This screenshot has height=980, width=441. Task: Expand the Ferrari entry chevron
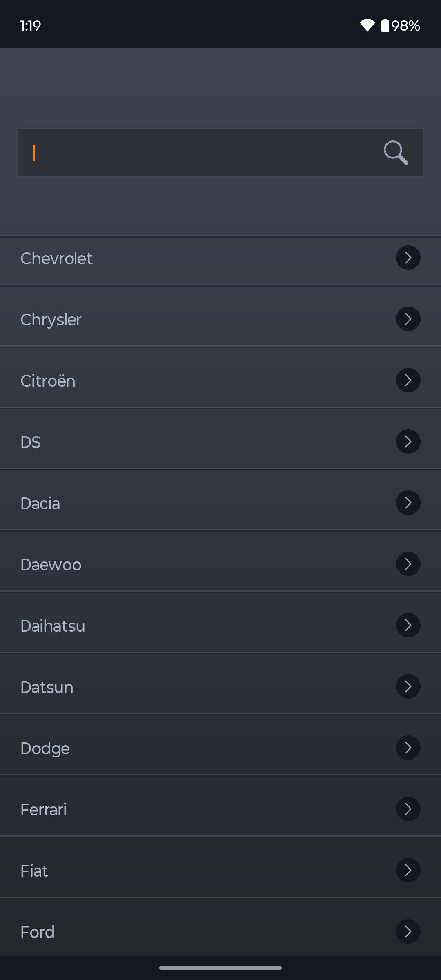click(x=408, y=809)
